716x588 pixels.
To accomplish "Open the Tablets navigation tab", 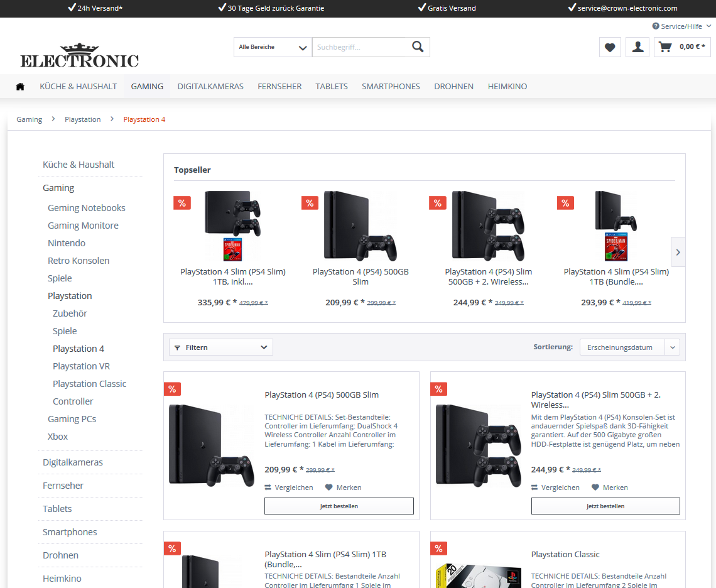I will pyautogui.click(x=332, y=86).
